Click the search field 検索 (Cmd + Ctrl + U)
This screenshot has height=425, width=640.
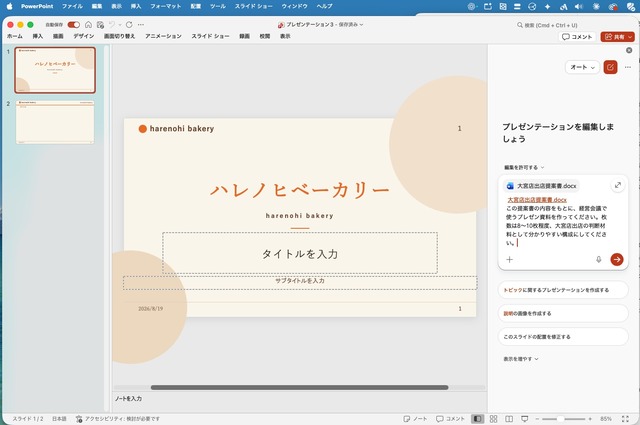tap(547, 25)
